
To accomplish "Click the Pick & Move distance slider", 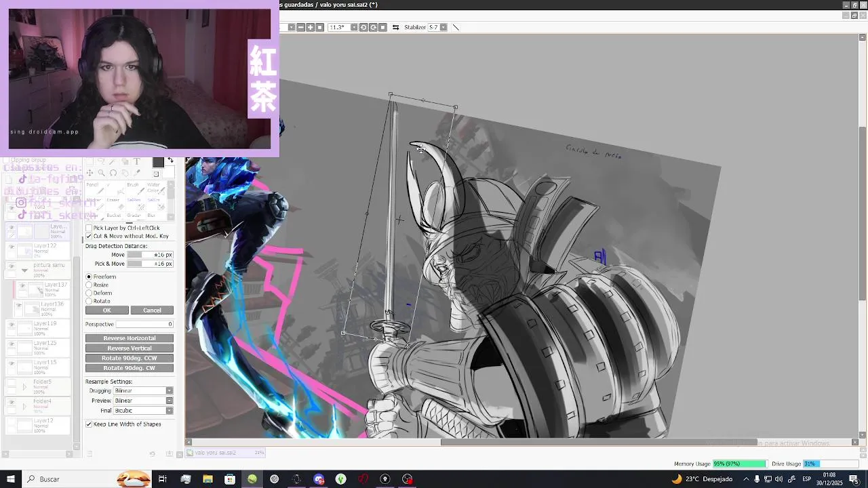I will 151,264.
